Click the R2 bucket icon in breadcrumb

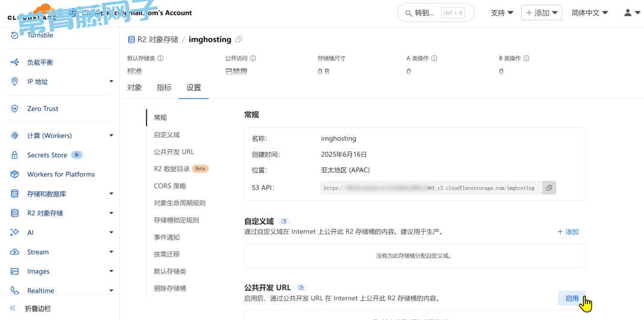click(131, 39)
